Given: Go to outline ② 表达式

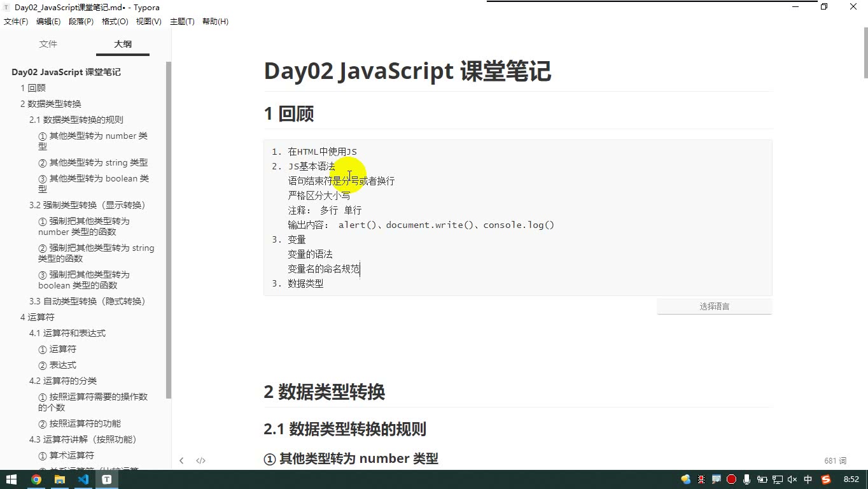Looking at the screenshot, I should point(57,365).
